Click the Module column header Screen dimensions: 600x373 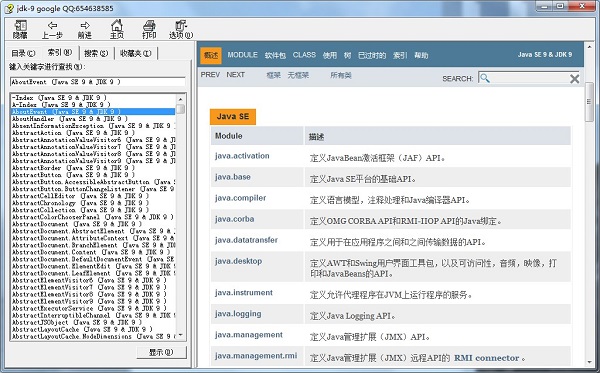coord(257,136)
